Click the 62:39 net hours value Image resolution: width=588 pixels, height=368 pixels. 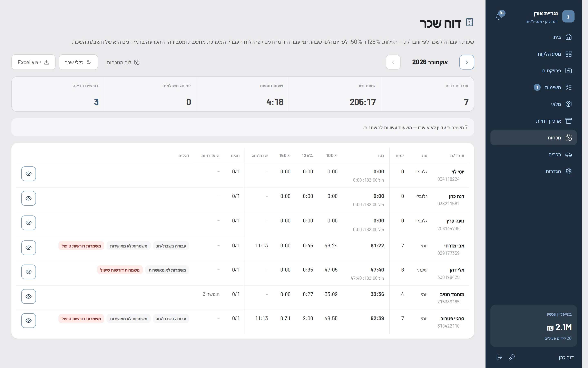coord(377,318)
